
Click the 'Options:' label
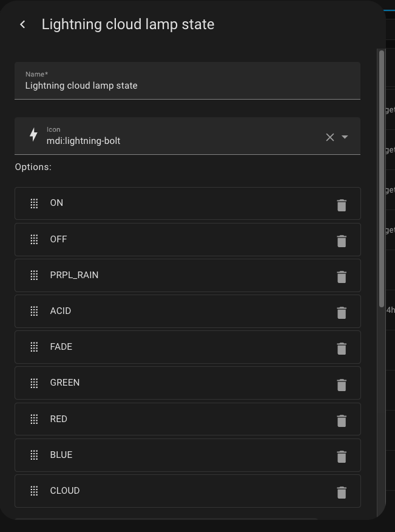pos(33,167)
